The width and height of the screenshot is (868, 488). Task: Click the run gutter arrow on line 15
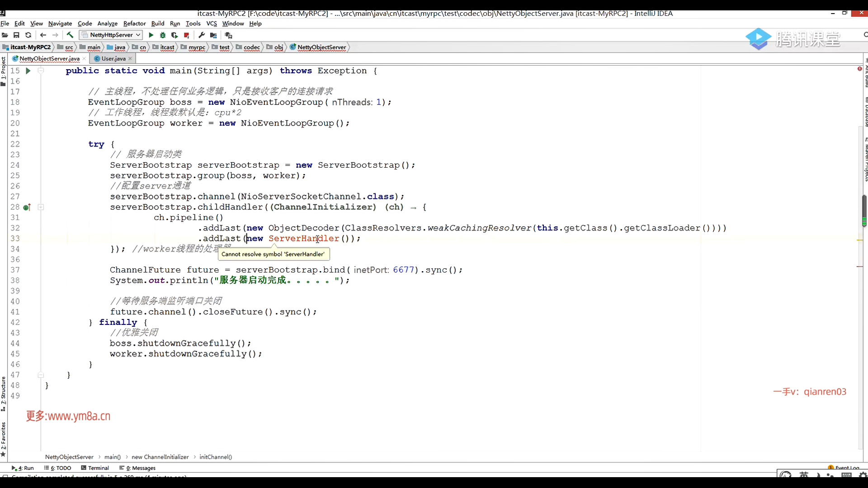[x=28, y=71]
